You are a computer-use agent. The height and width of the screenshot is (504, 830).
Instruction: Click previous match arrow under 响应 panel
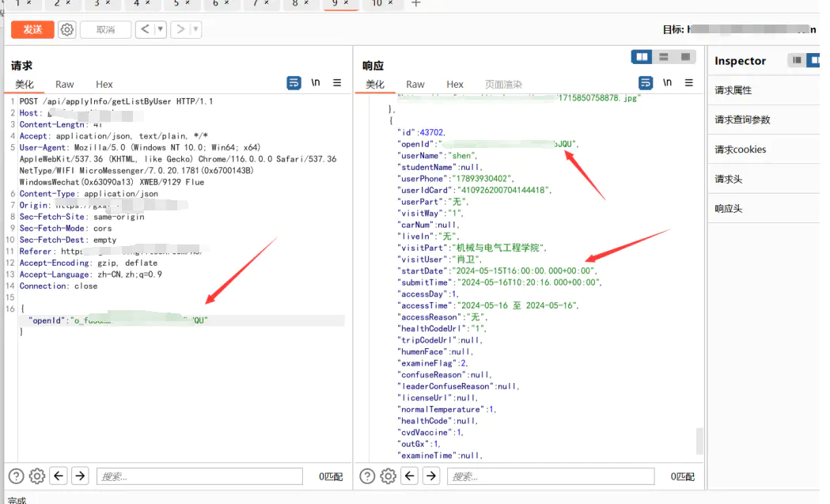(410, 476)
